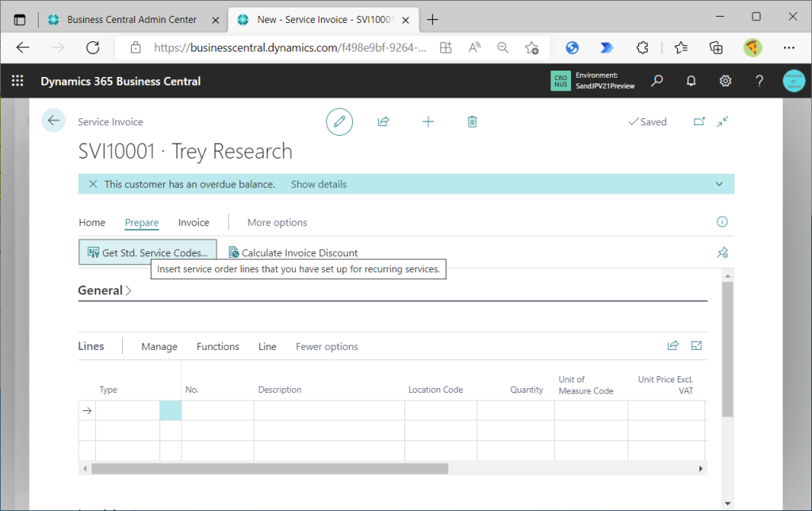This screenshot has width=812, height=511.
Task: Close the Service Invoice browser tab
Action: pos(406,20)
